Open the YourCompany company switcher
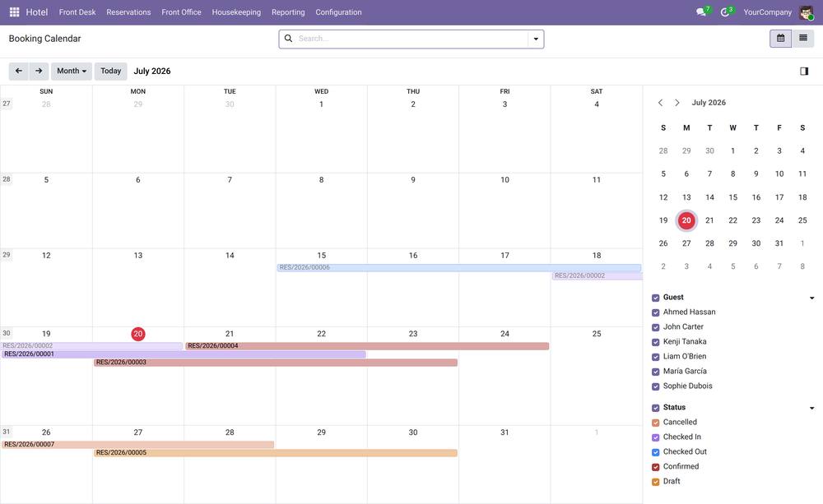 (767, 12)
